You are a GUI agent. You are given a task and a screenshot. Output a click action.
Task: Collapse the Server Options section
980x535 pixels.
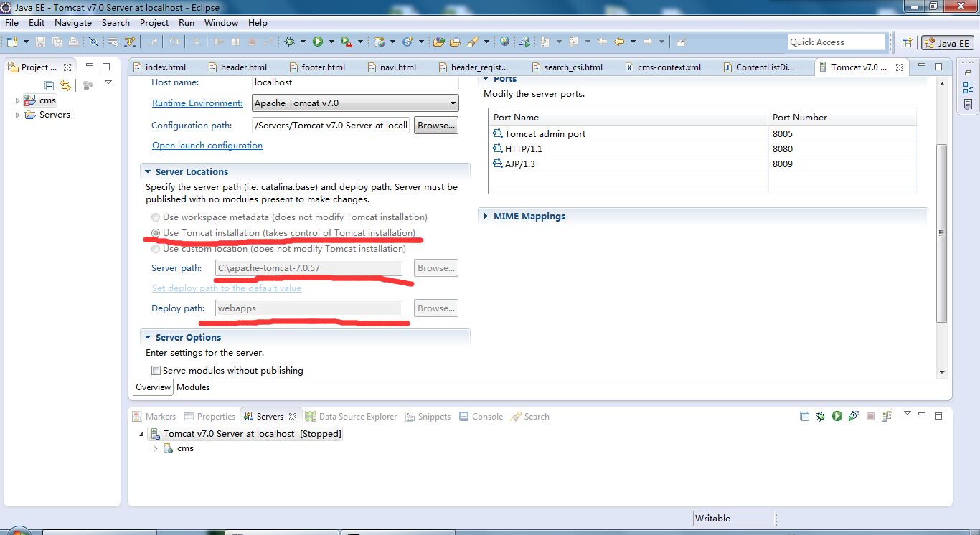[149, 338]
